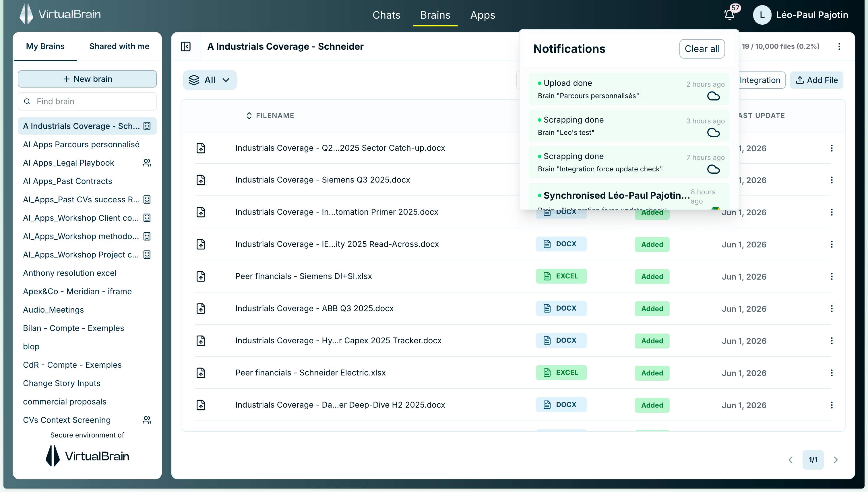Open commercial proposals brain
Screen dimensions: 868x492
[x=87, y=402]
